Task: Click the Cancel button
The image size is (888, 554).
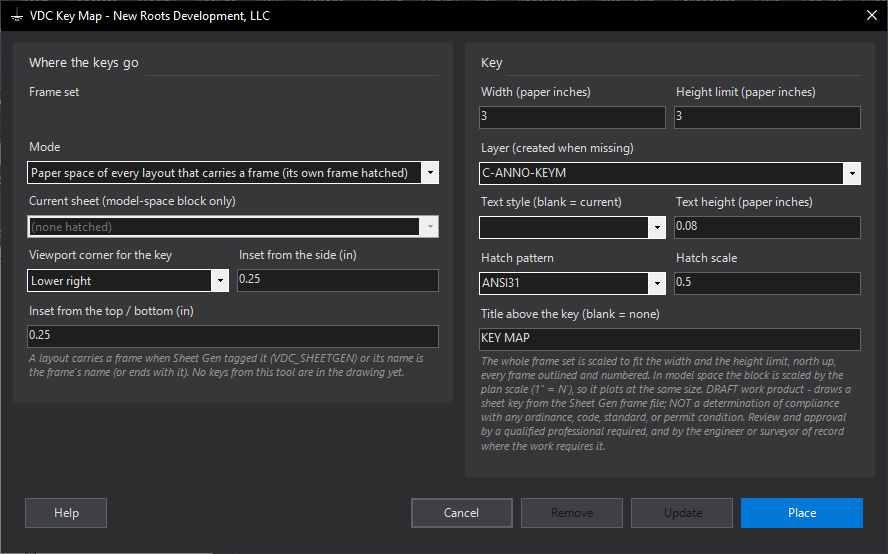Action: [x=462, y=513]
